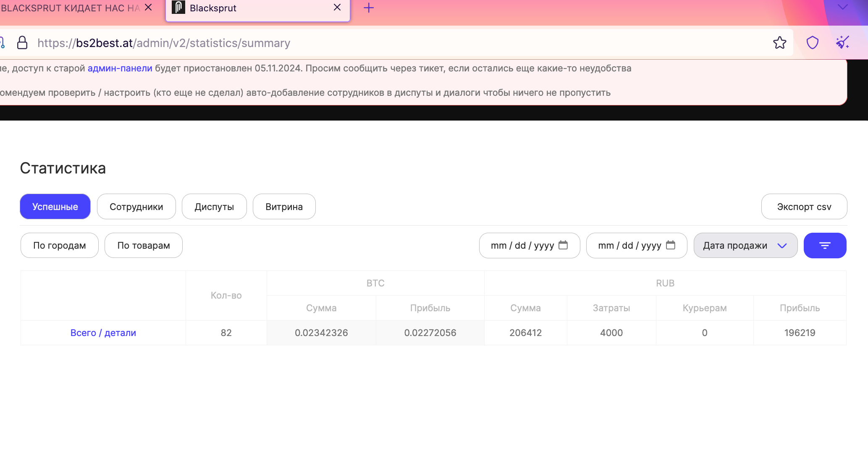
Task: Apply the blue filter button
Action: 825,245
